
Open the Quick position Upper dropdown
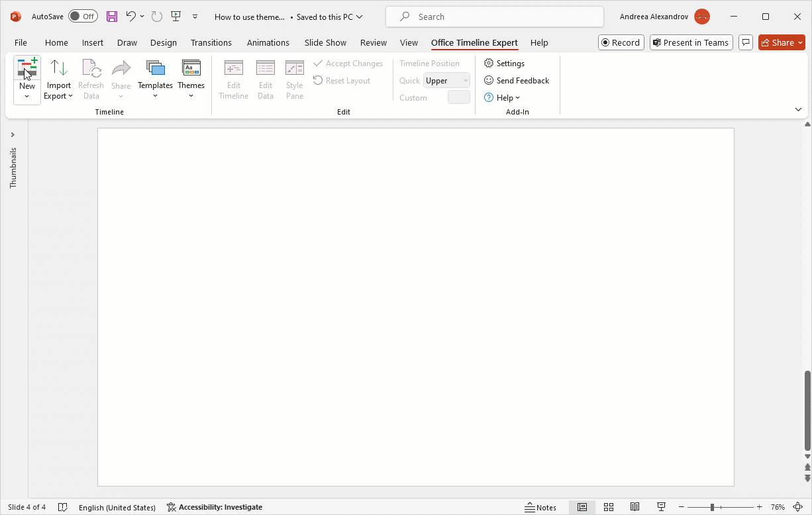click(446, 81)
